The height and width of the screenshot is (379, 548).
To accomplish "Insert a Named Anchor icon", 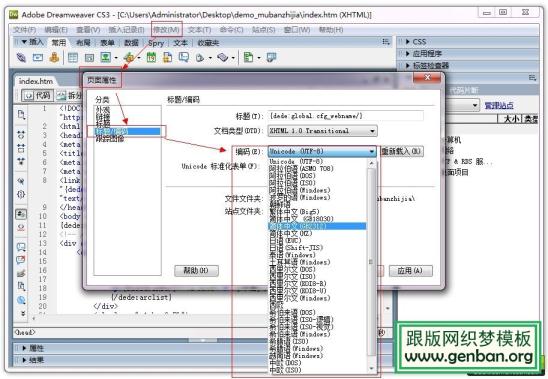I will (x=54, y=57).
